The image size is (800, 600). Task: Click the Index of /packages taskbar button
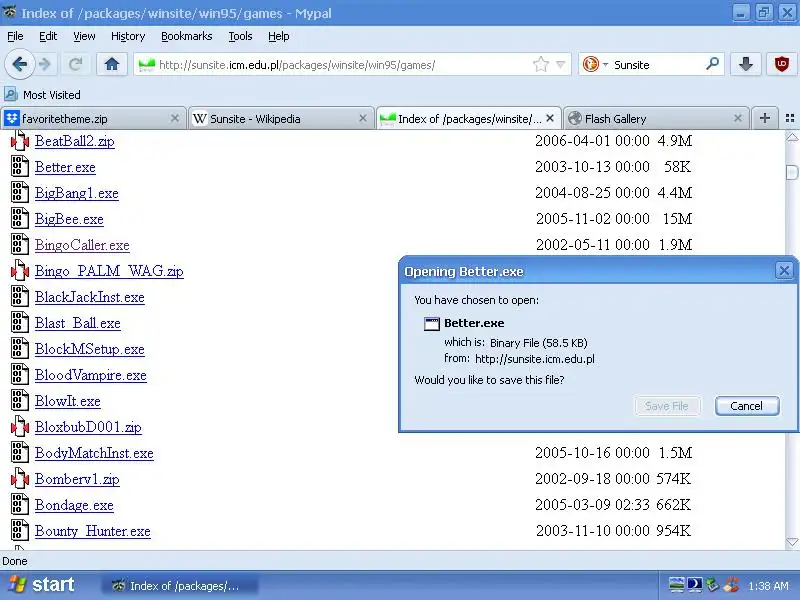click(x=180, y=586)
